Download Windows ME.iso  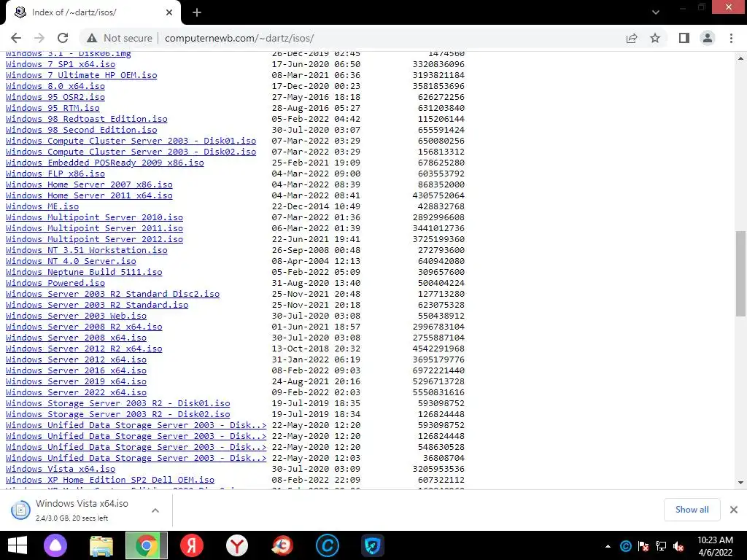coord(42,206)
